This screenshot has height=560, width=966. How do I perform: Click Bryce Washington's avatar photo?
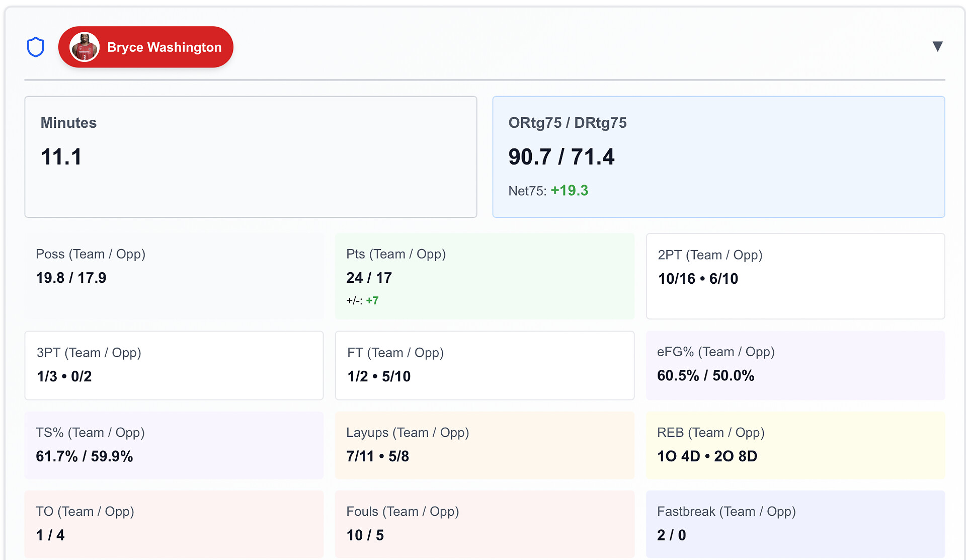coord(84,47)
